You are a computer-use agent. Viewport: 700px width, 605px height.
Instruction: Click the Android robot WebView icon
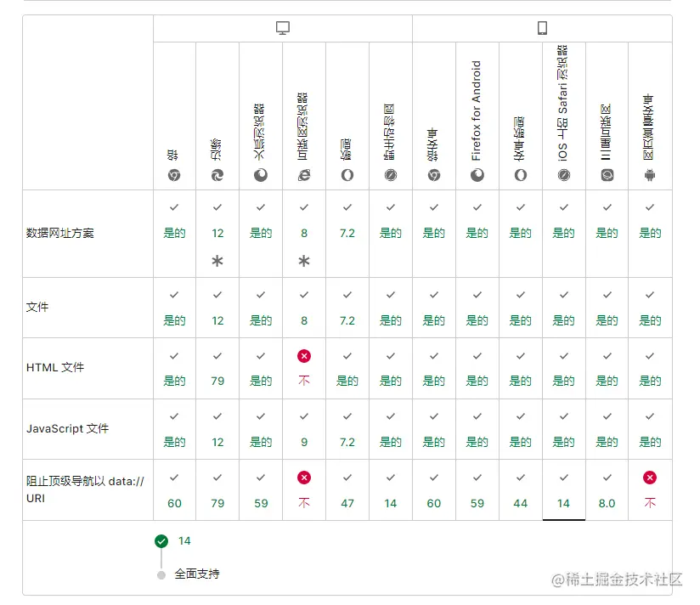(650, 175)
